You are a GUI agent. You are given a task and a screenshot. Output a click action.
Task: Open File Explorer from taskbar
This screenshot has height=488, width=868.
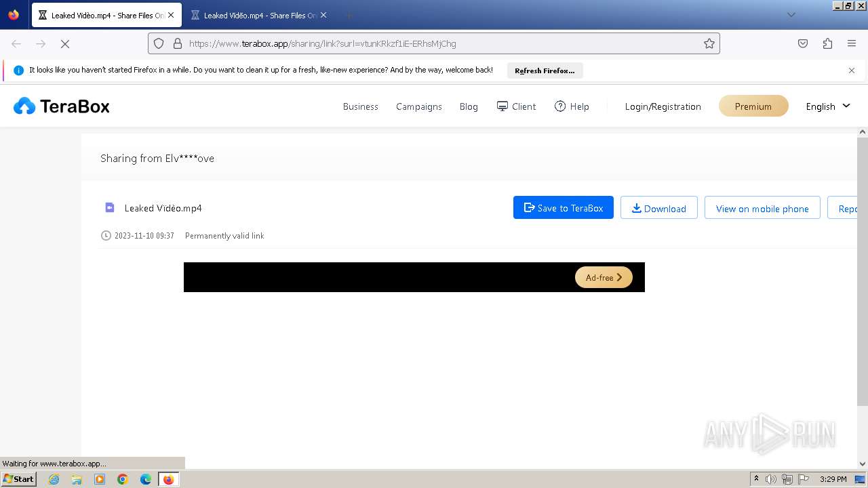click(x=77, y=479)
